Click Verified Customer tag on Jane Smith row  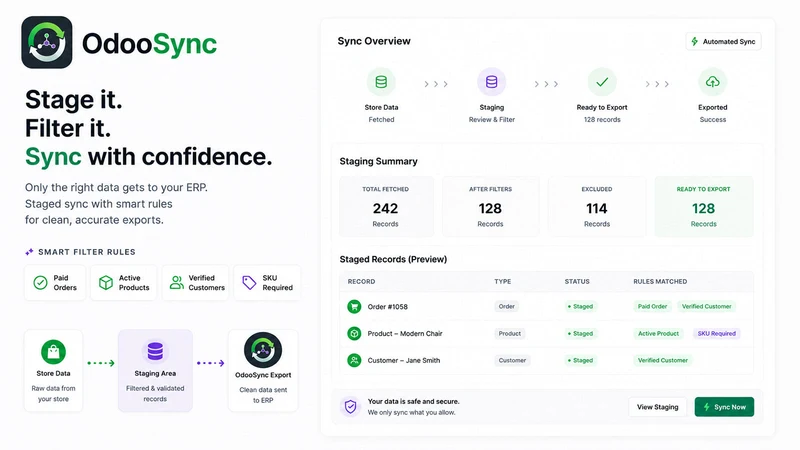pos(663,360)
